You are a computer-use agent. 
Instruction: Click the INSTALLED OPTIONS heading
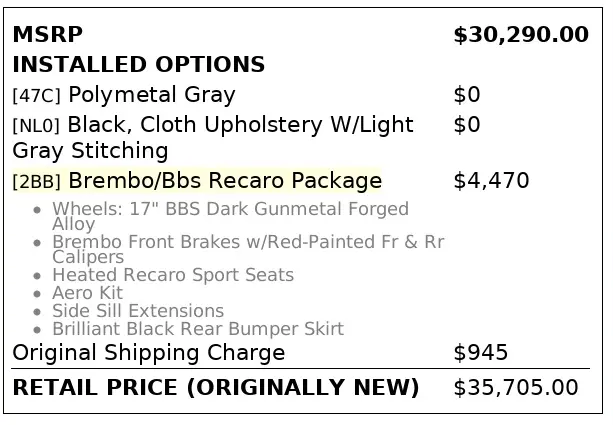tap(138, 65)
